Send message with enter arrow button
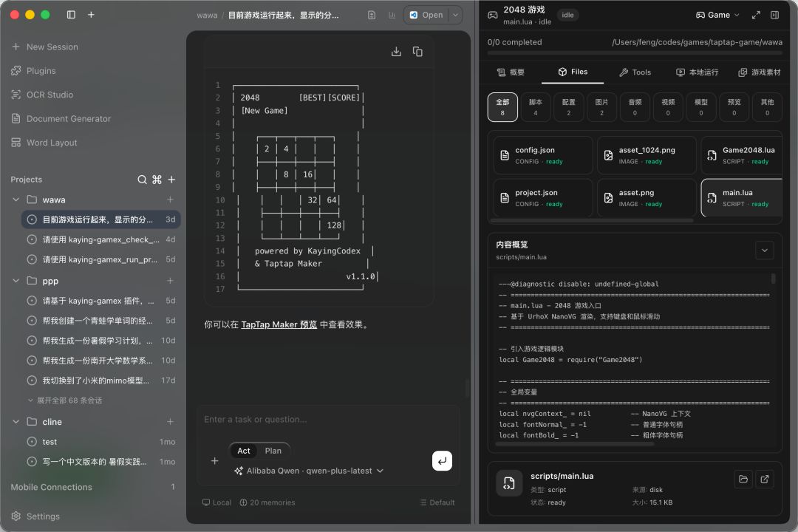The width and height of the screenshot is (798, 532). (442, 461)
